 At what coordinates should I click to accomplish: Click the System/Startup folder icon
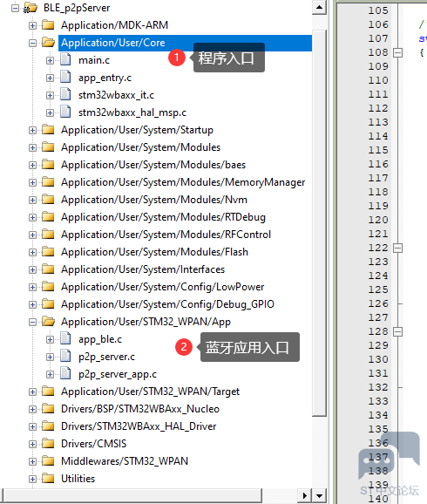tap(48, 130)
